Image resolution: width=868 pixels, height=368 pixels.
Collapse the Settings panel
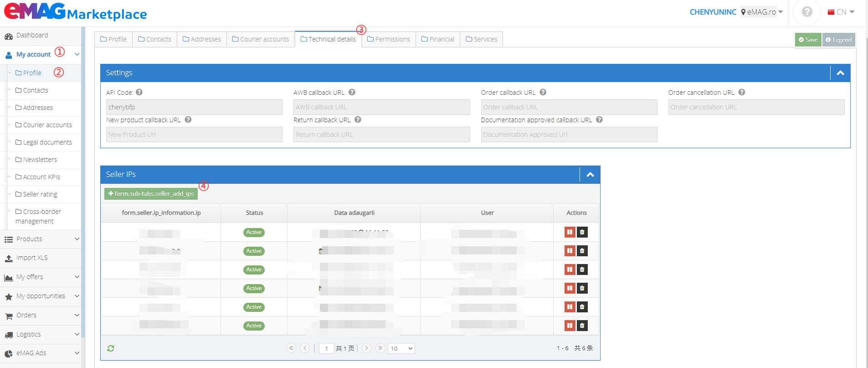840,73
